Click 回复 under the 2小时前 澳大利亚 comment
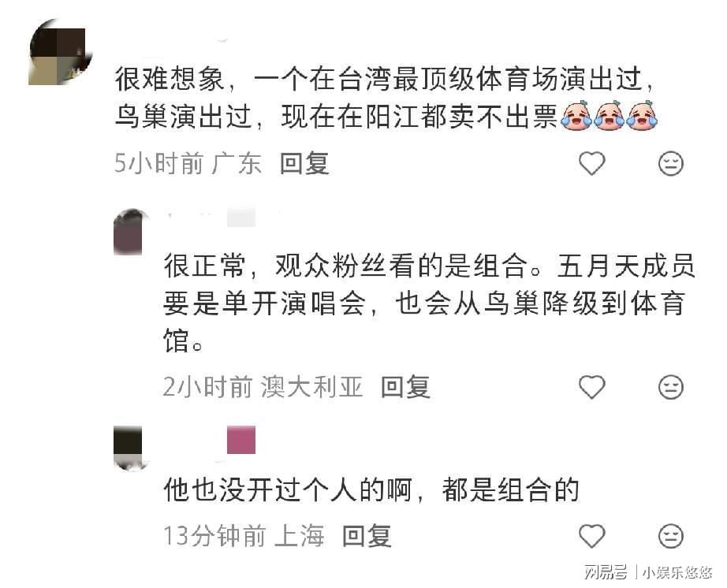Viewport: 727px width, 588px height. coord(405,387)
